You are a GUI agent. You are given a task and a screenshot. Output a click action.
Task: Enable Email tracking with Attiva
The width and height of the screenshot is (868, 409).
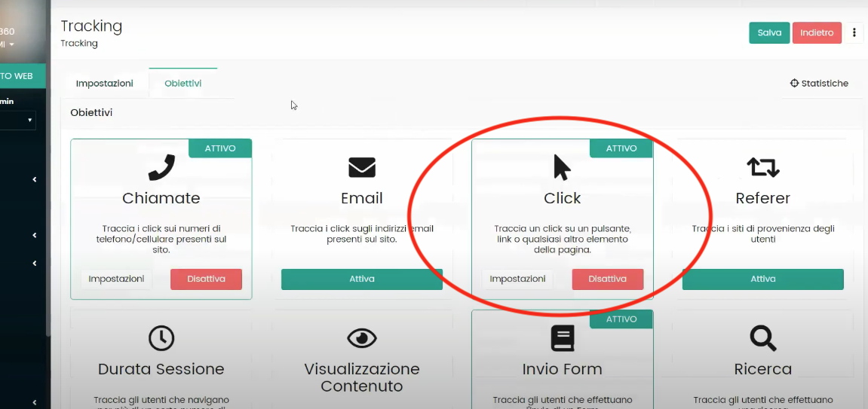(x=362, y=279)
